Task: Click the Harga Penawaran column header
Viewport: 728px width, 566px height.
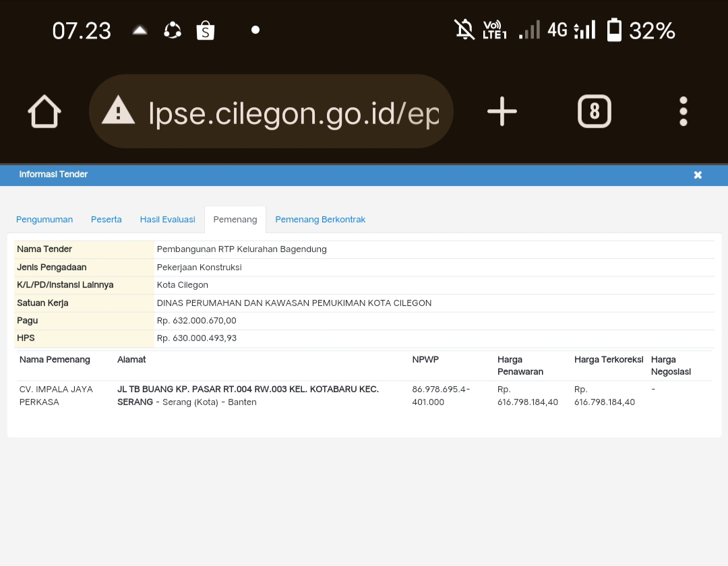Action: [520, 366]
